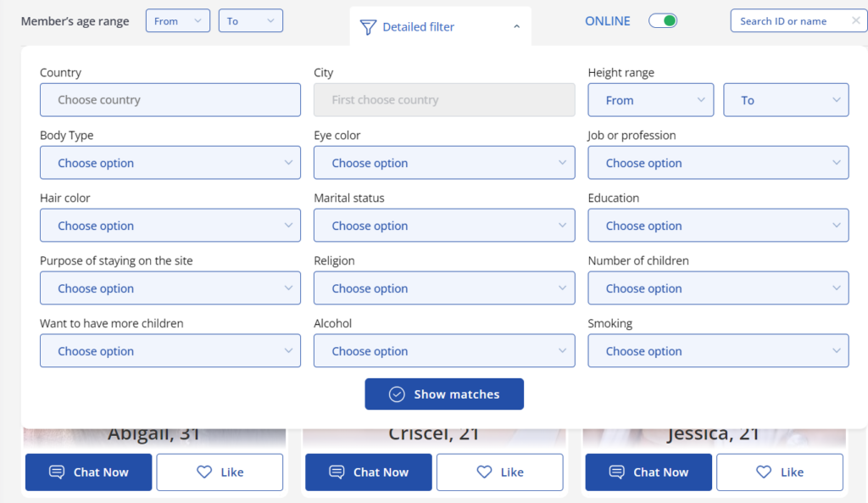868x503 pixels.
Task: Click the chat bubble icon under Abigail
Action: [57, 472]
